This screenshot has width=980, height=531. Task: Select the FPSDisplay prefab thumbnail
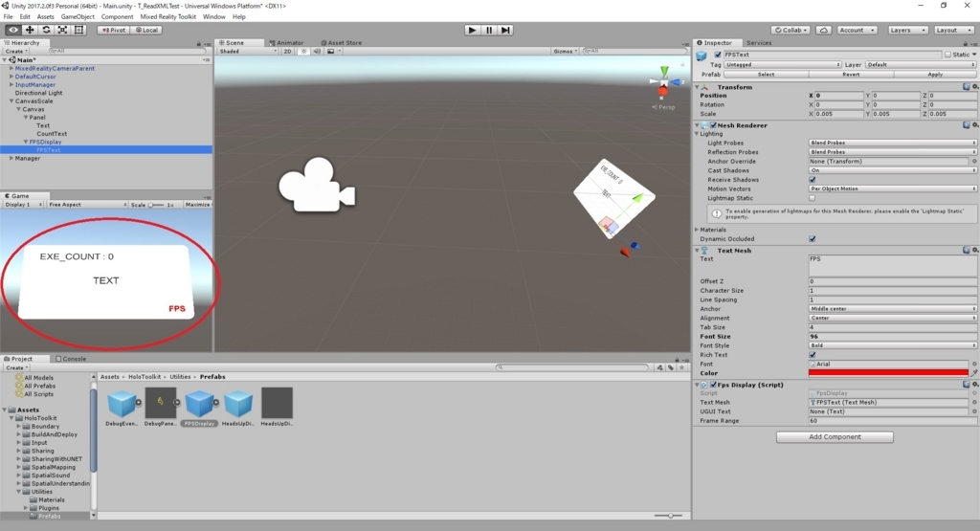coord(199,404)
